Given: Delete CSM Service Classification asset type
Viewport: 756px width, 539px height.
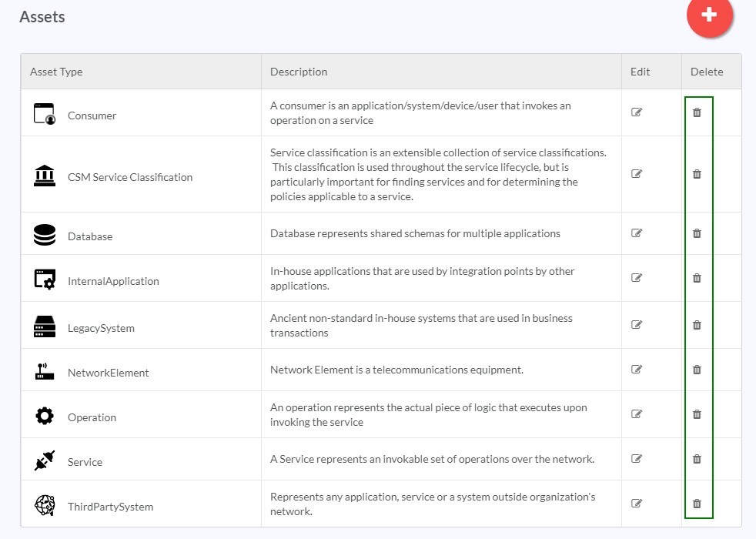Looking at the screenshot, I should [x=697, y=173].
